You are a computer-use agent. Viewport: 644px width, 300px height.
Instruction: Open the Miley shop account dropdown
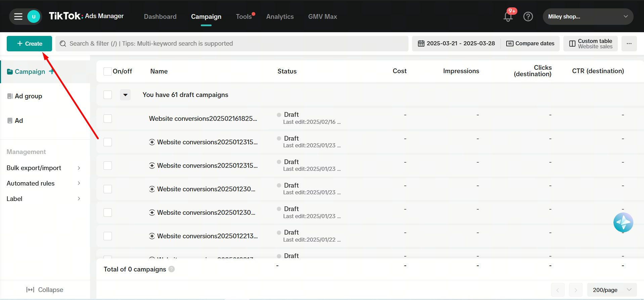588,16
